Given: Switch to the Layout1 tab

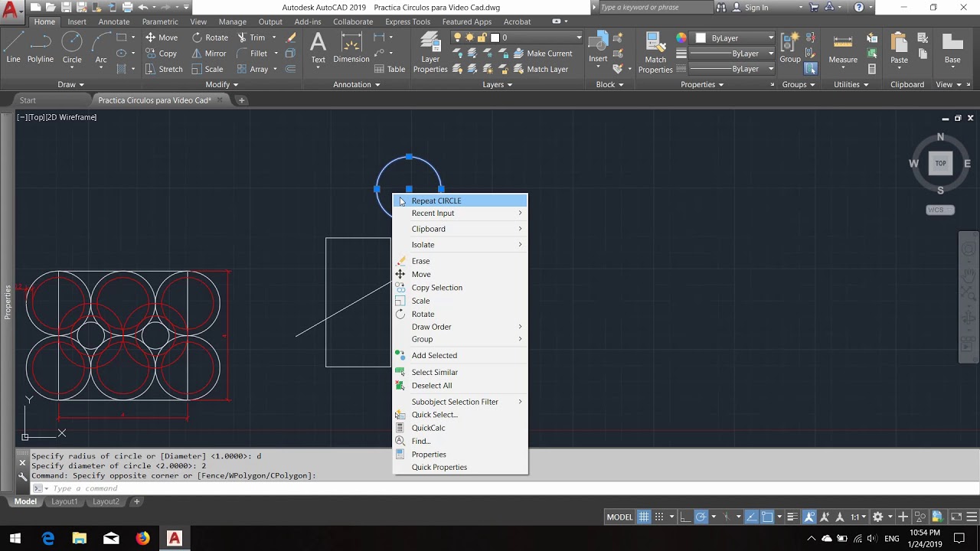Looking at the screenshot, I should coord(64,501).
